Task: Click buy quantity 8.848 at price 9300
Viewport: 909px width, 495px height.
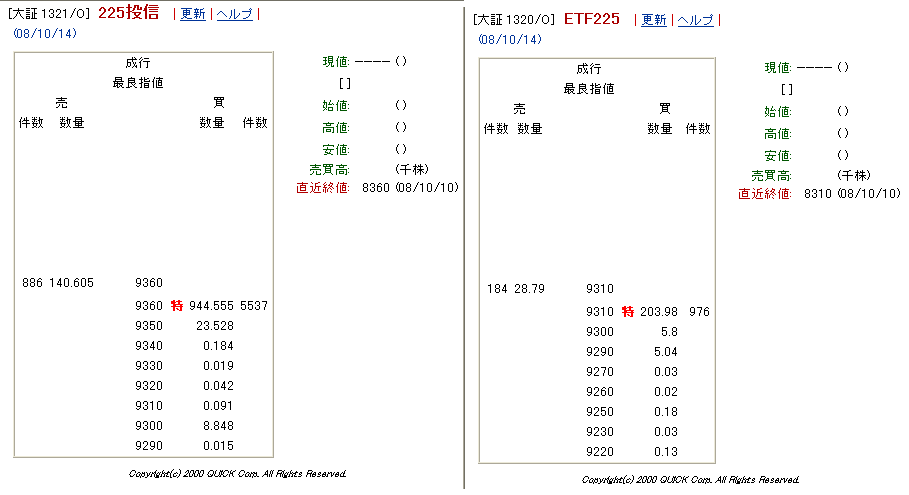Action: (x=217, y=426)
